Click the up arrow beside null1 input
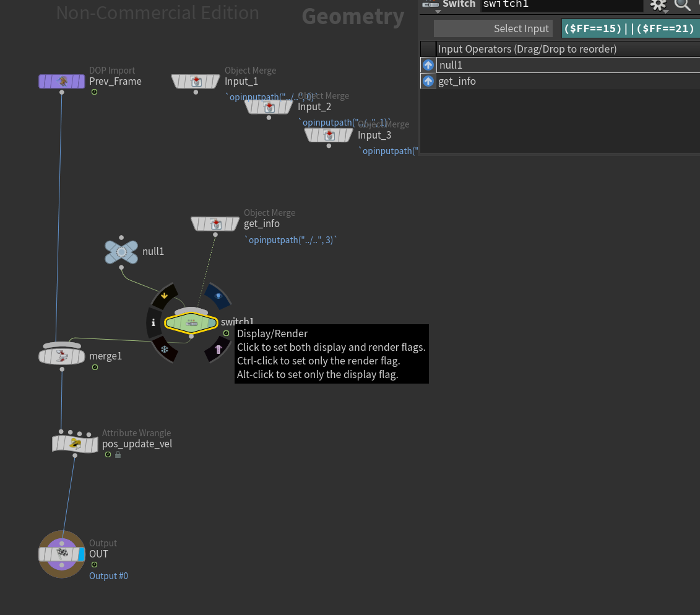700x615 pixels. click(x=428, y=65)
